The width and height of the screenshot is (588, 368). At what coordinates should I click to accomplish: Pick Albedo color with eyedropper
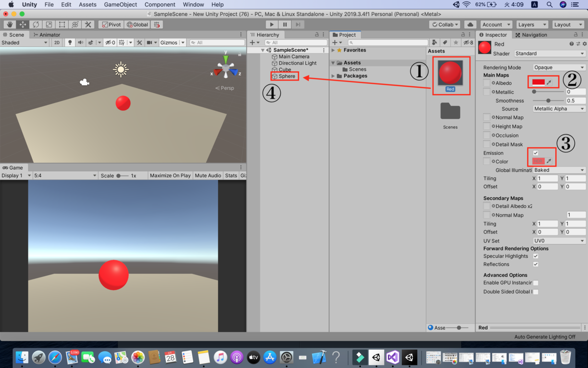[x=549, y=83]
